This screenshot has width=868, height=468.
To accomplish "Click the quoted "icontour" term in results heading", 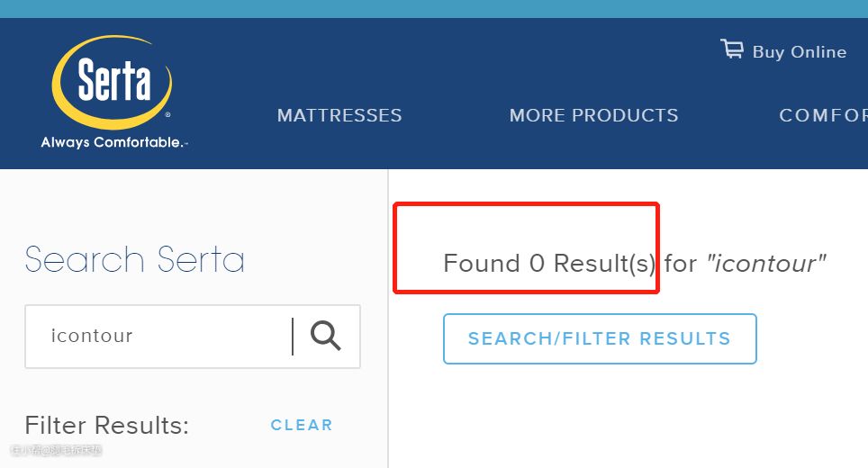I will click(766, 264).
